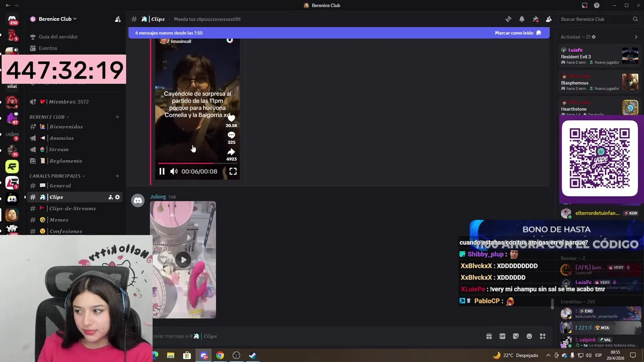Image resolution: width=644 pixels, height=362 pixels.
Task: Seek on the video progress bar
Action: pos(198,163)
